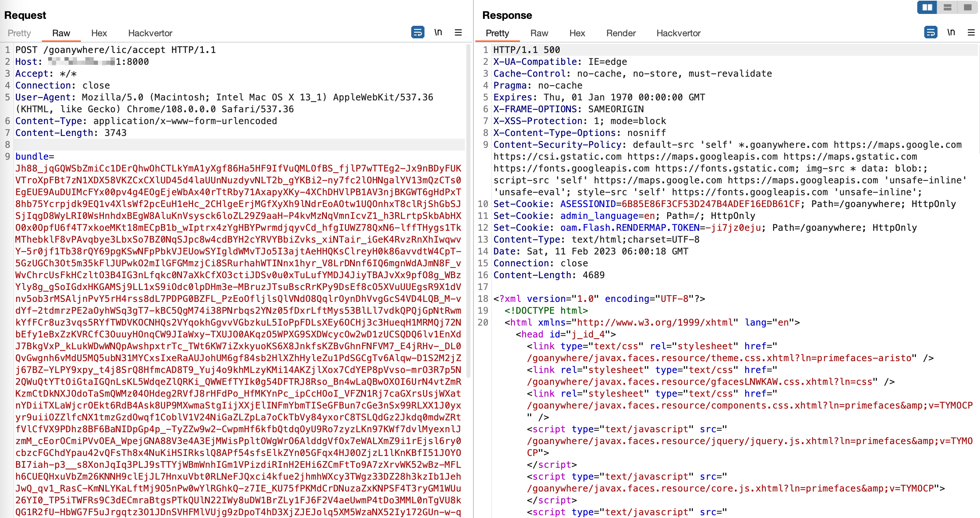980x518 pixels.
Task: Open Response Hackvertor tab
Action: (678, 33)
